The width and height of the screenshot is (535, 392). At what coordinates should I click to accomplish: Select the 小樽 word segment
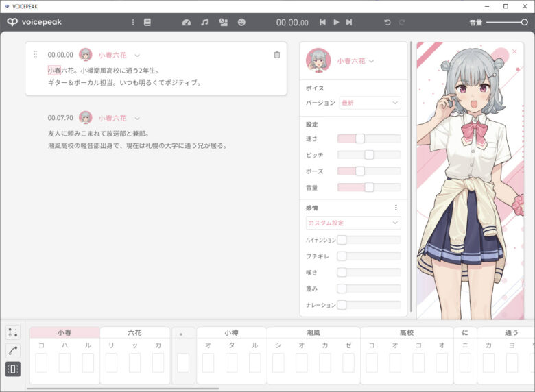231,332
